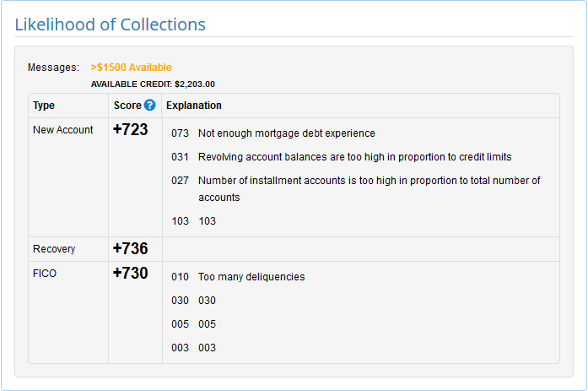Viewport: 588px width, 391px height.
Task: Click the Likelihood of Collections heading
Action: (110, 24)
